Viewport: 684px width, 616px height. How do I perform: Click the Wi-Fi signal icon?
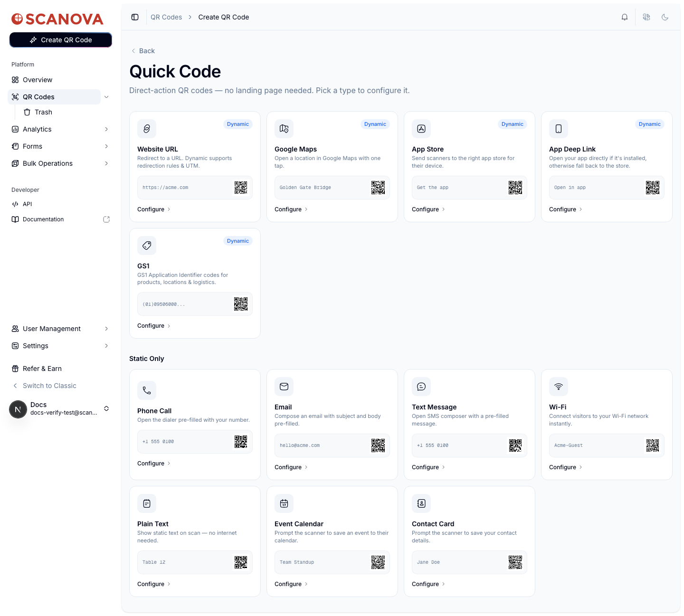pos(559,387)
